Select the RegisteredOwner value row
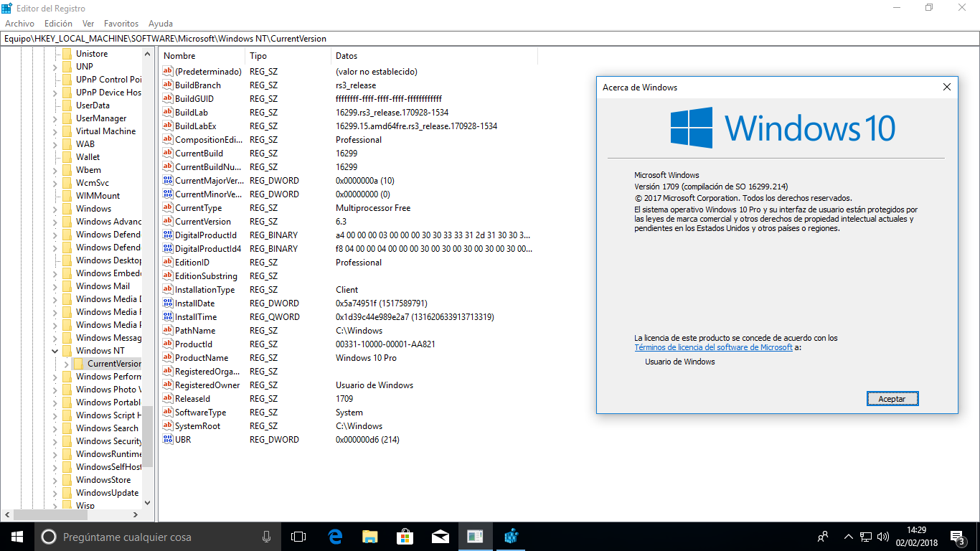The width and height of the screenshot is (980, 551). pyautogui.click(x=348, y=385)
